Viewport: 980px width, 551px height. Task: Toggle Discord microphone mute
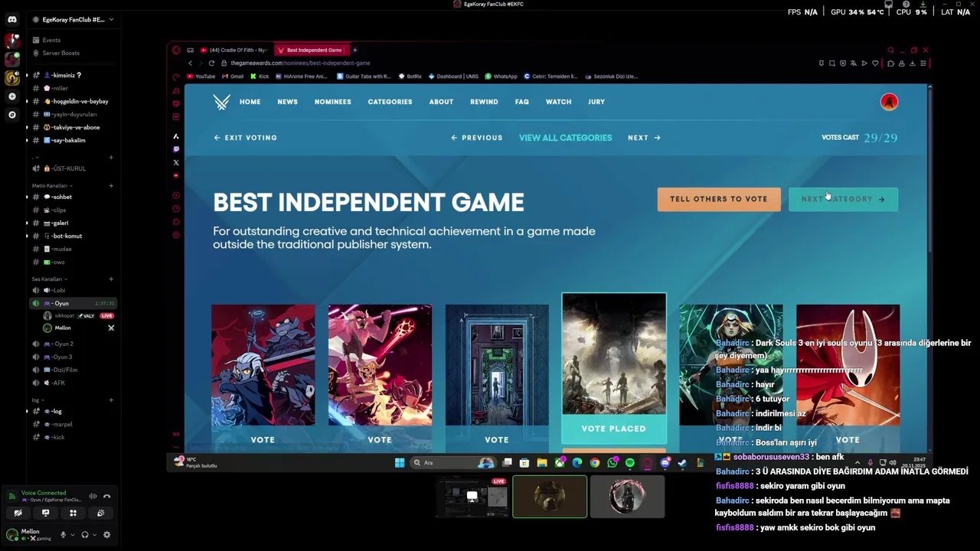(x=63, y=535)
